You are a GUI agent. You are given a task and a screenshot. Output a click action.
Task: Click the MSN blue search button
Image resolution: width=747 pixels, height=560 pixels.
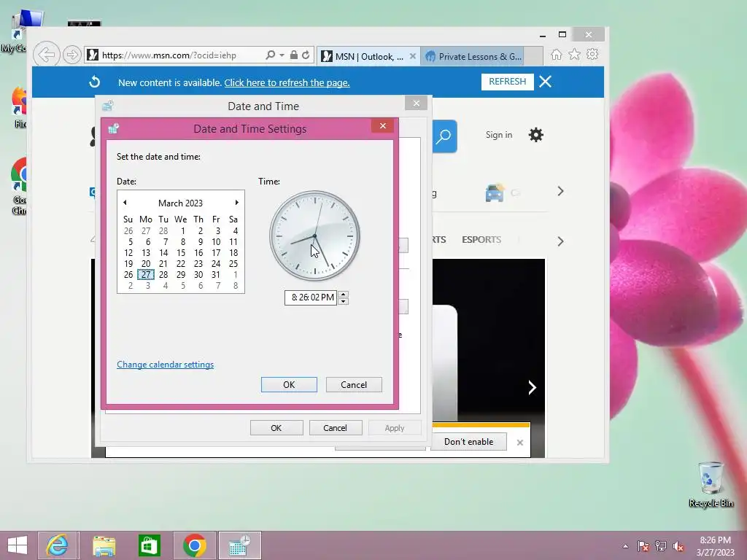coord(444,136)
